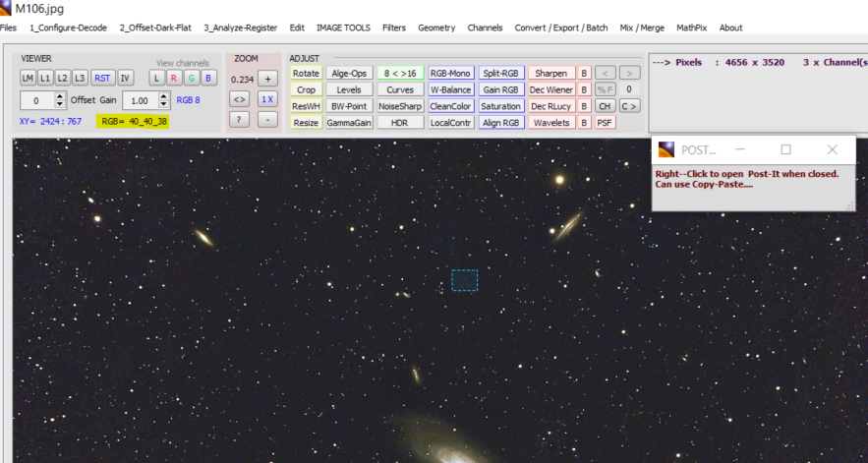The height and width of the screenshot is (463, 868).
Task: Open the Levels adjustment
Action: click(x=349, y=89)
